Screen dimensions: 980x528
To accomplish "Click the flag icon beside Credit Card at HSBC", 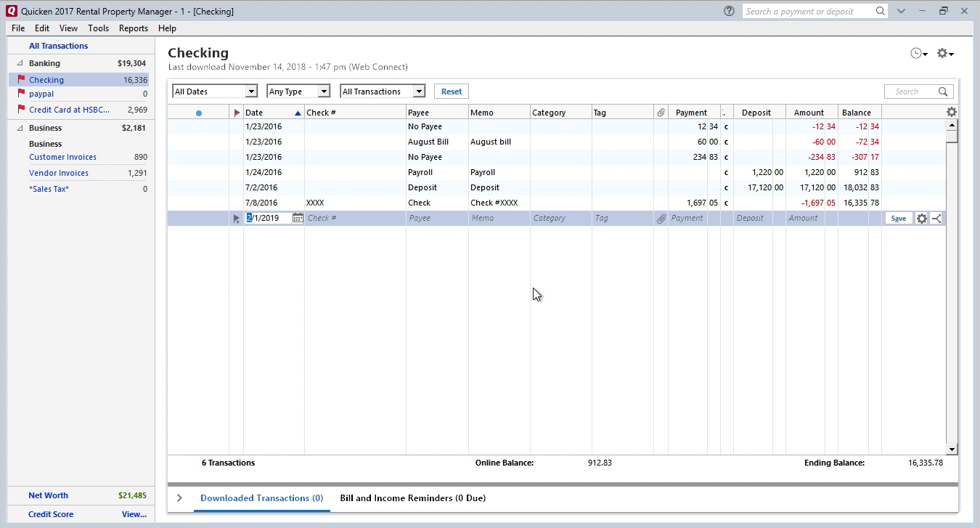I will 21,110.
